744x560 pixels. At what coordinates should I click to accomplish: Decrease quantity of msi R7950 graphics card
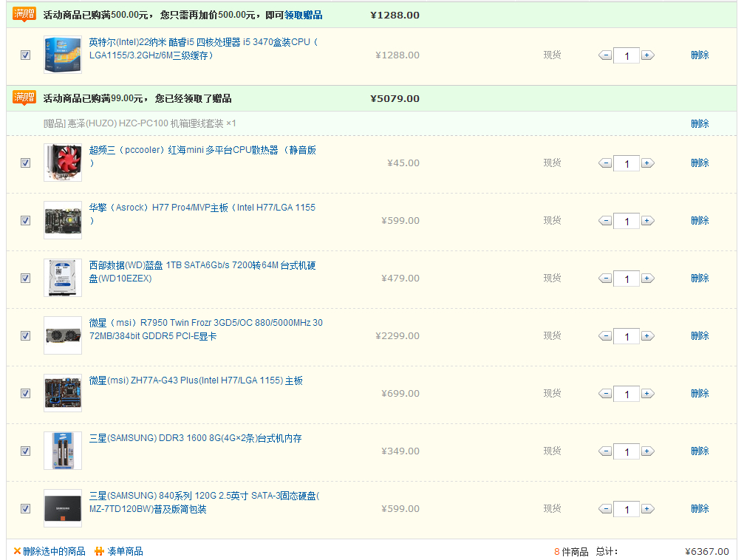point(605,336)
